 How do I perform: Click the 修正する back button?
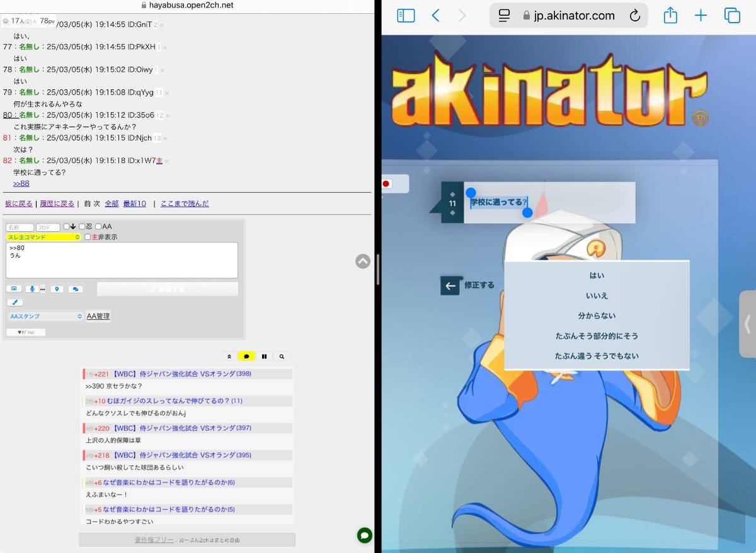pos(468,285)
